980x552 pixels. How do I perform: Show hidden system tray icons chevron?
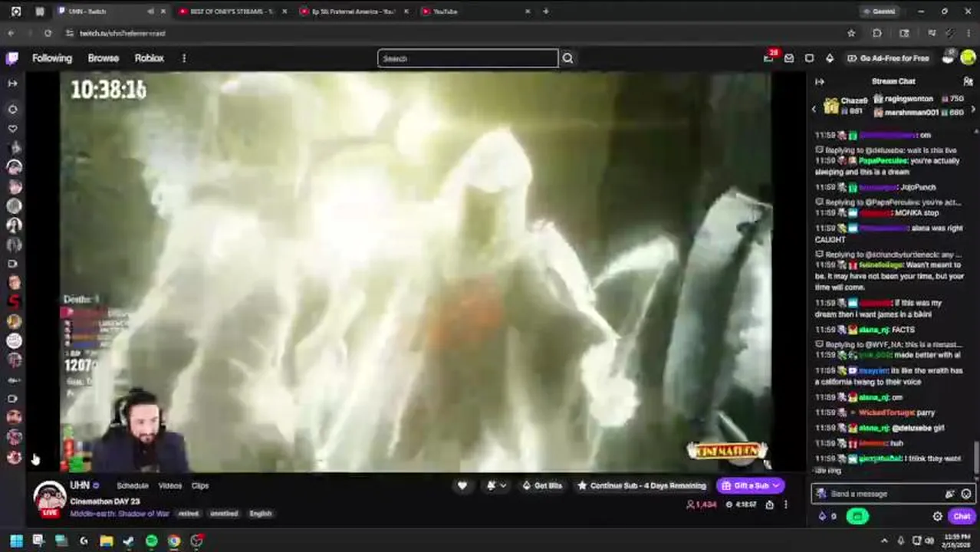coord(884,541)
